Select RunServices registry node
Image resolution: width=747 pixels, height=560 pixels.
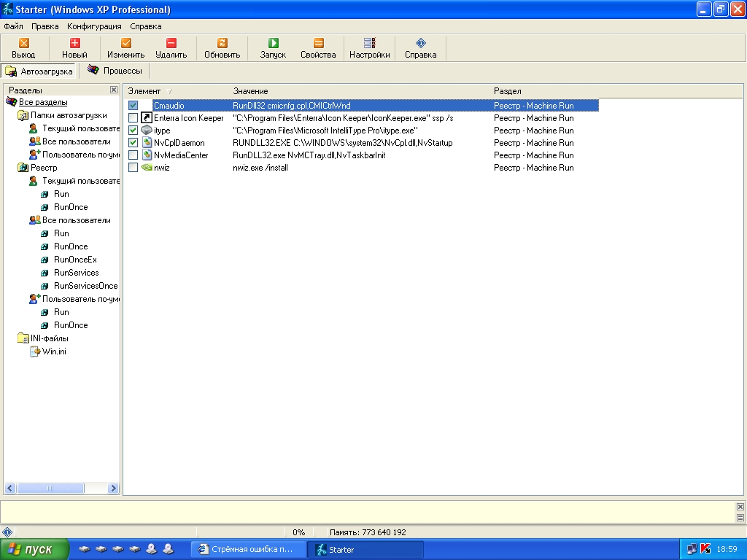click(x=76, y=273)
